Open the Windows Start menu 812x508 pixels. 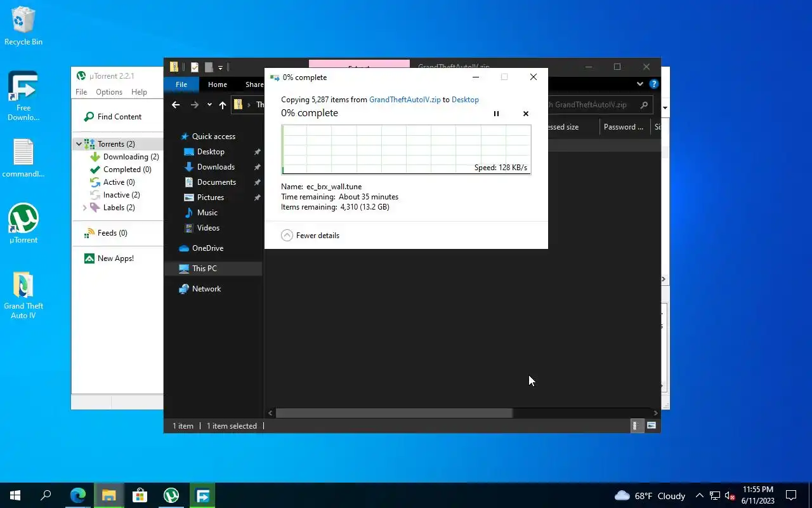[x=15, y=495]
